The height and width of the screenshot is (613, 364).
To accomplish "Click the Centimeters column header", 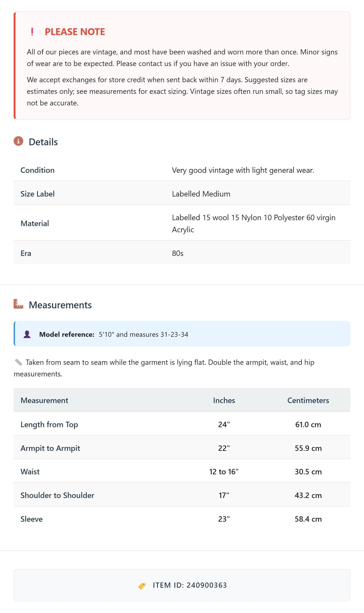I will click(308, 400).
